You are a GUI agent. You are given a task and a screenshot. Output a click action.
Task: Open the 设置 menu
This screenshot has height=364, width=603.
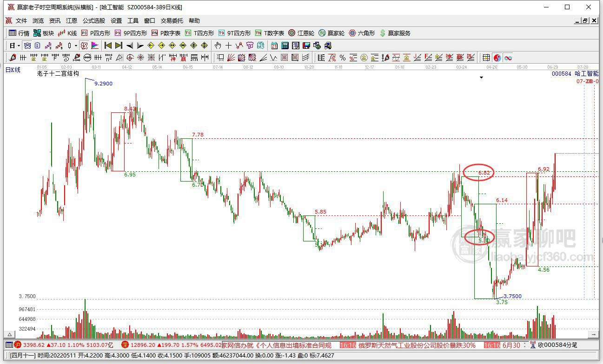click(116, 21)
